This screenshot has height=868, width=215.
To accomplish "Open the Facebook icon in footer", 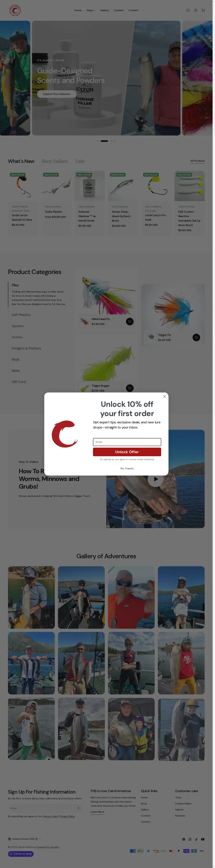I will click(184, 839).
